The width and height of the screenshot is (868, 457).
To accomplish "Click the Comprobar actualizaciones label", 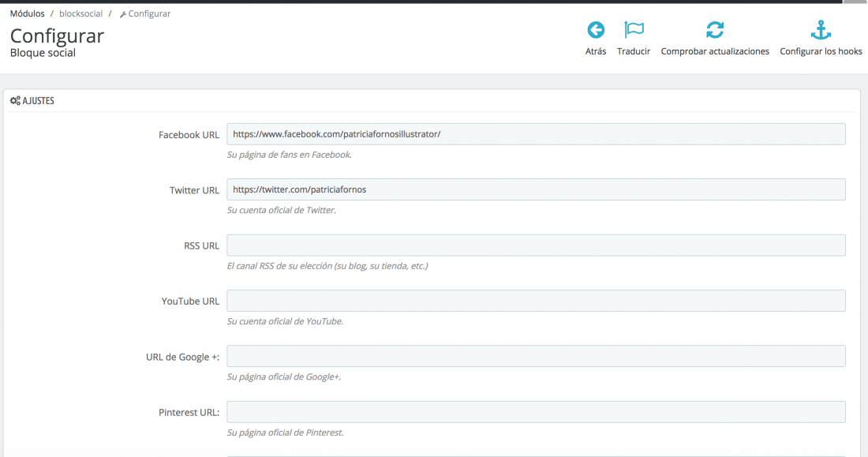I will tap(715, 51).
